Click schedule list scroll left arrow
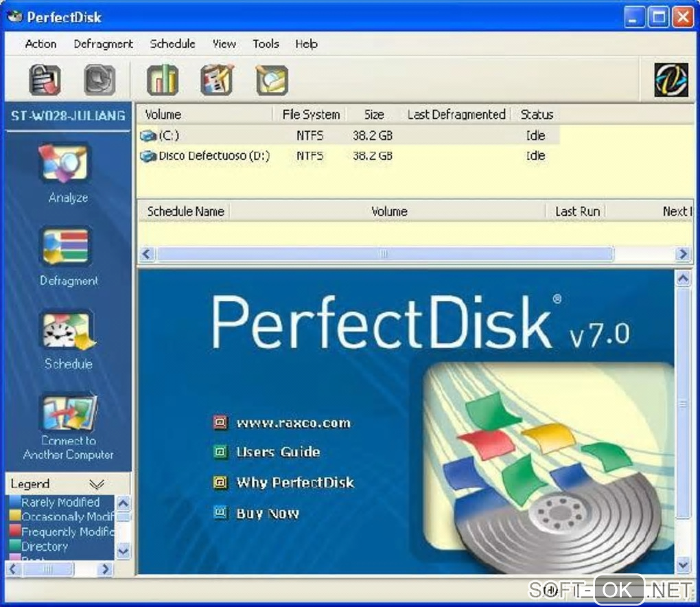The width and height of the screenshot is (700, 607). point(146,254)
